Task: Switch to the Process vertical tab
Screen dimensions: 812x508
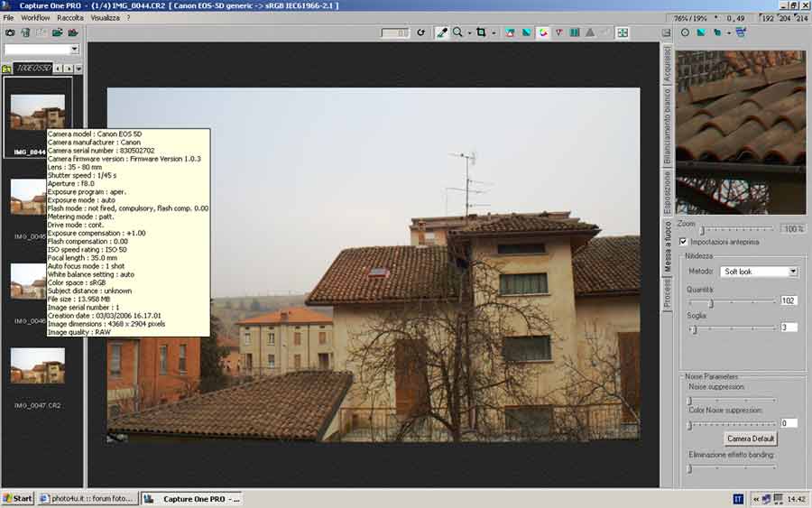Action: click(667, 293)
